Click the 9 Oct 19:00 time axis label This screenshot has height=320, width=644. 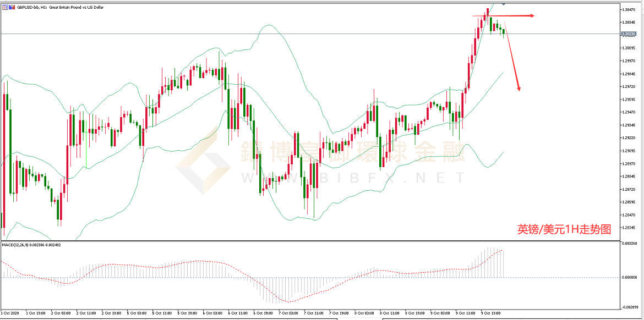[492, 312]
